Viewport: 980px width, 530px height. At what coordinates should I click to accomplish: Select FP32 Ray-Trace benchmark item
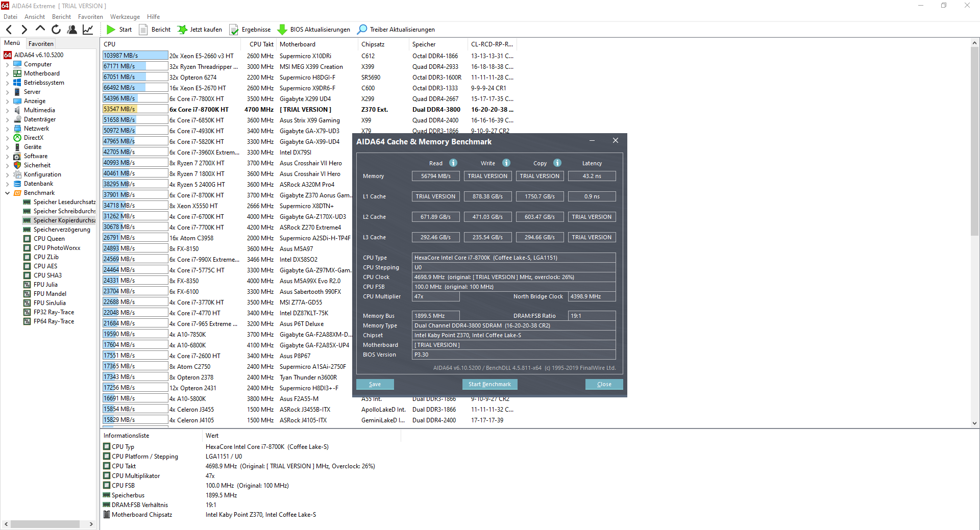click(54, 312)
